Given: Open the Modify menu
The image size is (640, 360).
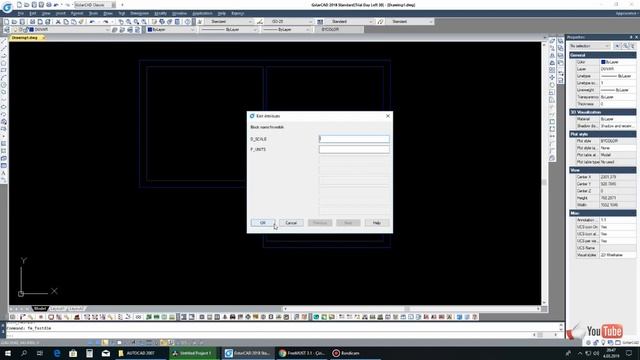Looking at the screenshot, I should (x=160, y=13).
